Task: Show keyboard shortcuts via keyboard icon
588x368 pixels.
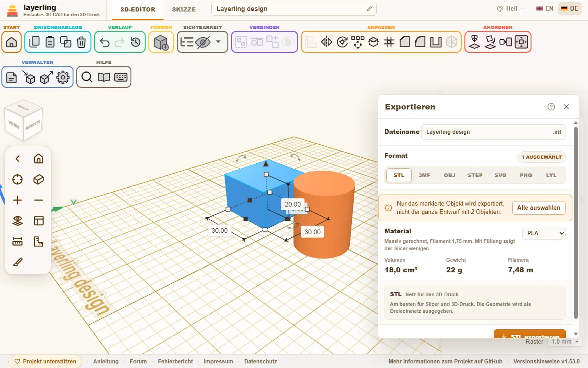Action: click(x=121, y=77)
